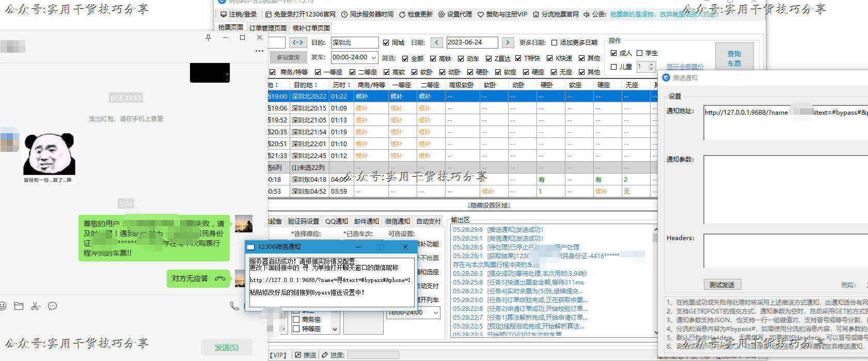Image resolution: width=868 pixels, height=361 pixels.
Task: Click the 公告 speaker icon
Action: tap(587, 14)
